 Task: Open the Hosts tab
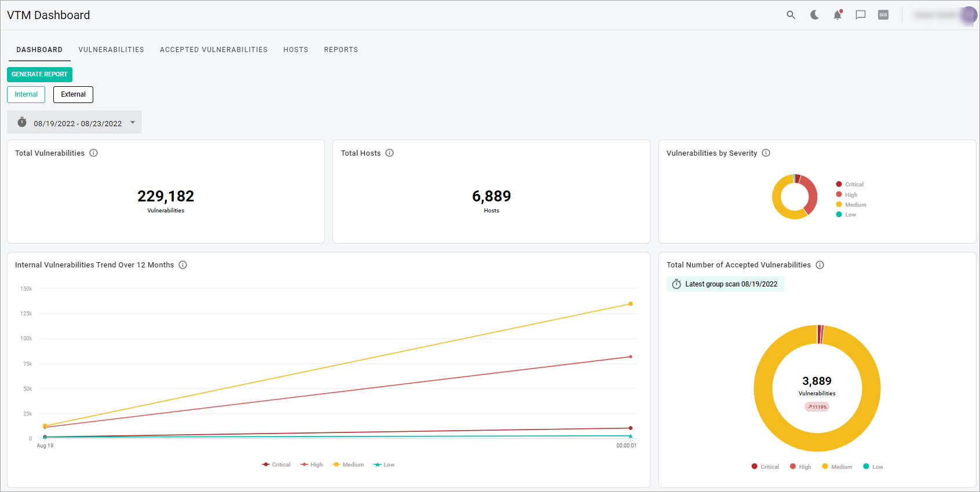pyautogui.click(x=296, y=50)
